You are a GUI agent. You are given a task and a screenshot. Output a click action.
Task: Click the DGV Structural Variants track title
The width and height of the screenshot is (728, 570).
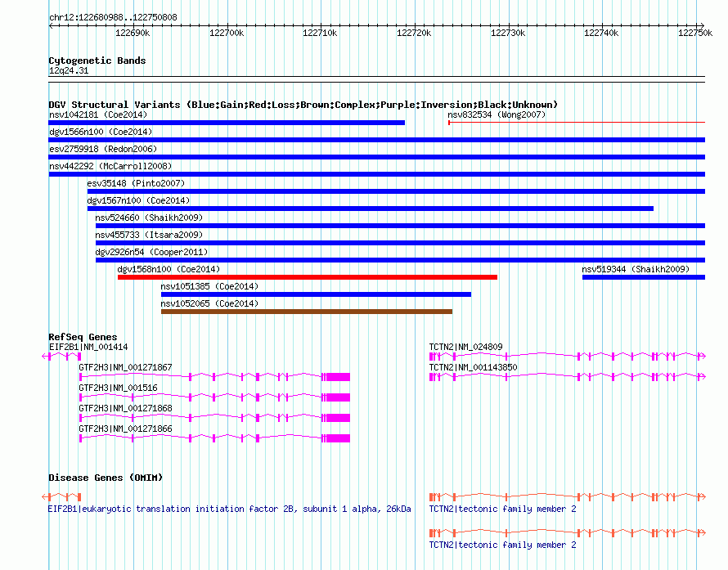(x=303, y=105)
